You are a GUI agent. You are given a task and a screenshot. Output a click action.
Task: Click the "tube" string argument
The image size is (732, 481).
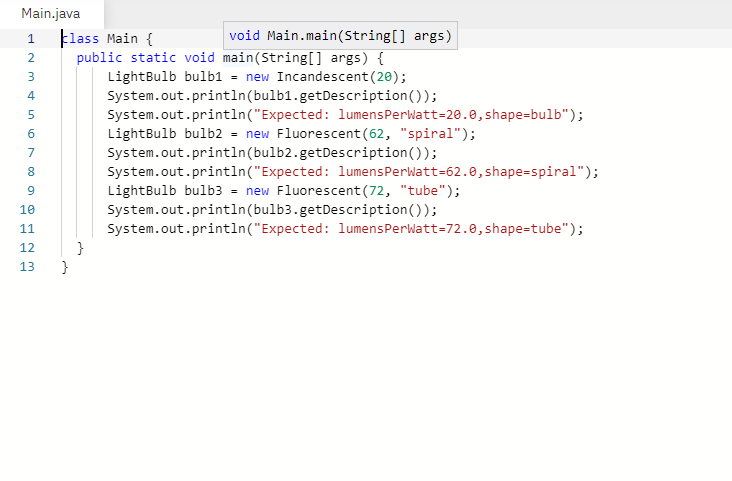[x=423, y=191]
